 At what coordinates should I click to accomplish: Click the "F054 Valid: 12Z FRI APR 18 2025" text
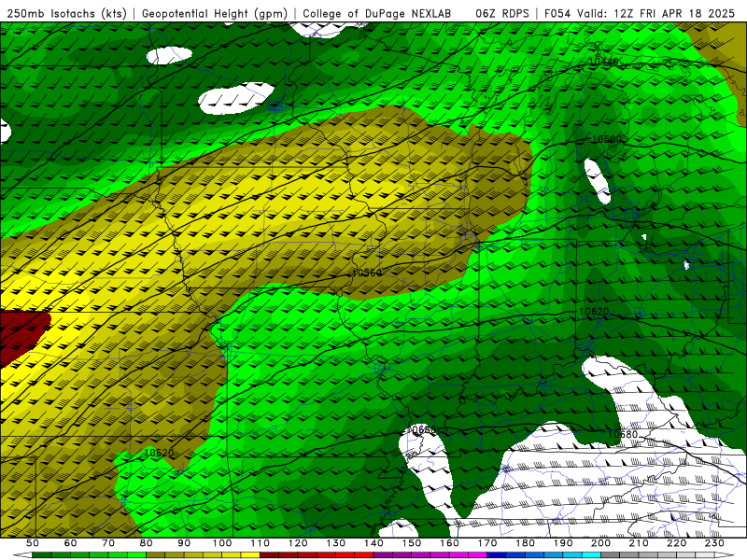[x=640, y=13]
